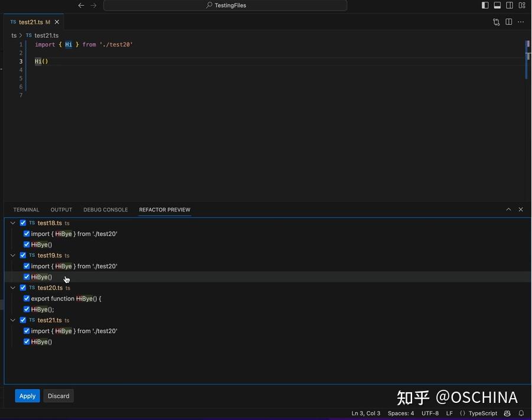Click the TestingFiles search box

(x=225, y=5)
